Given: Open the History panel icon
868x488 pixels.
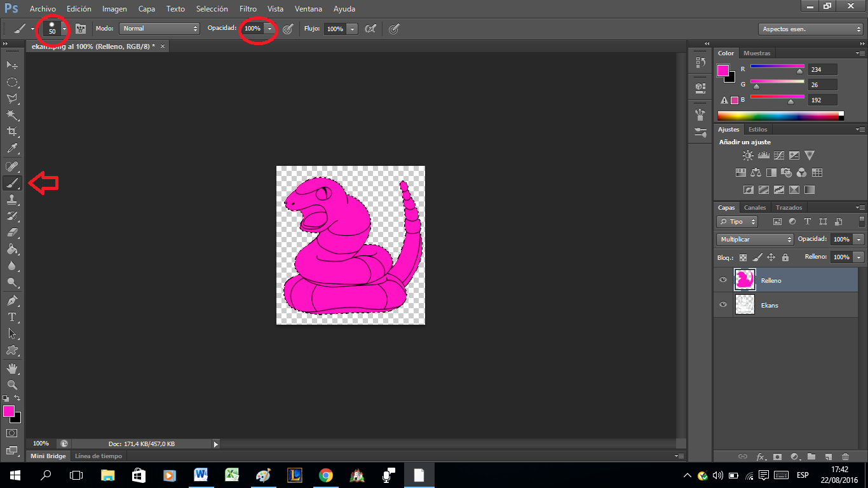Looking at the screenshot, I should 700,62.
